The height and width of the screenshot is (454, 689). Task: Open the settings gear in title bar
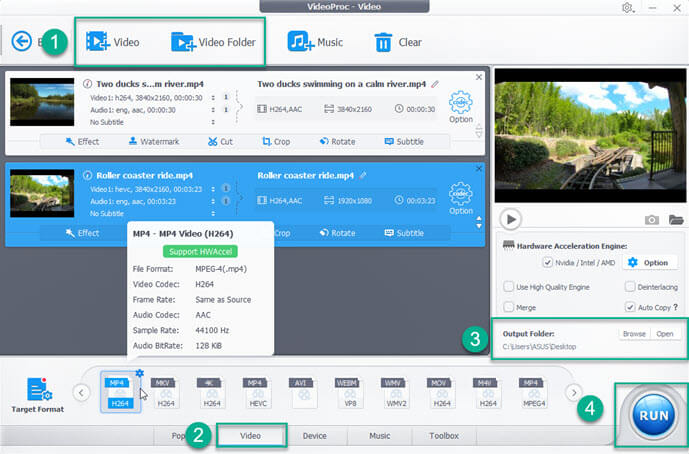tap(627, 8)
